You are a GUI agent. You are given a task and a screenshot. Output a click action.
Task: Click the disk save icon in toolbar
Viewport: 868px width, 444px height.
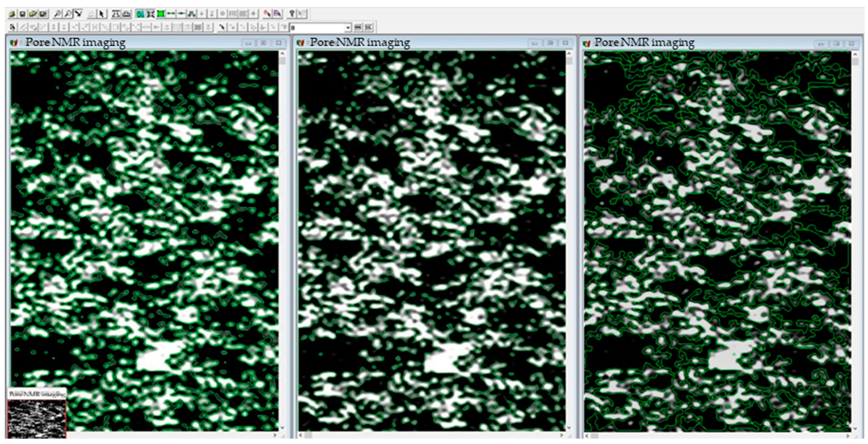[x=22, y=14]
